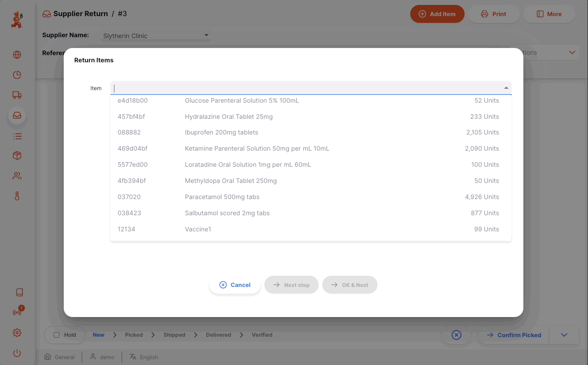Select Paracetamol 500mg tabs from list
Viewport: 588px width, 365px height.
(222, 197)
